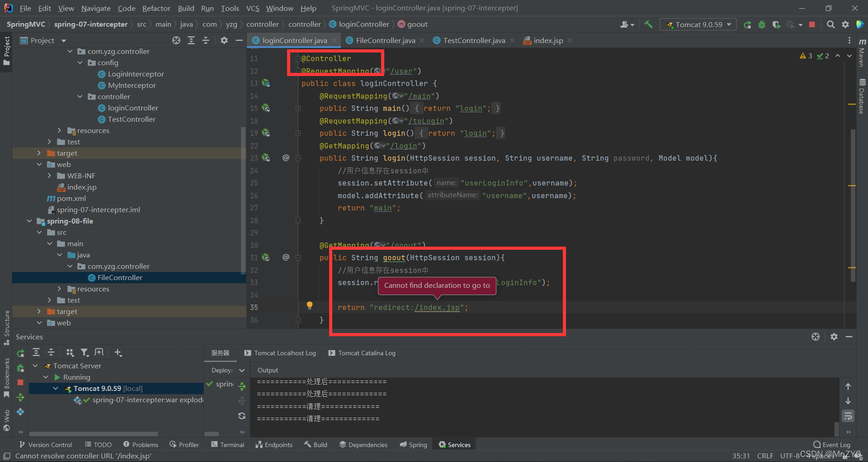The height and width of the screenshot is (462, 868).
Task: Open the Tomcat Catalina Log tab
Action: [362, 353]
